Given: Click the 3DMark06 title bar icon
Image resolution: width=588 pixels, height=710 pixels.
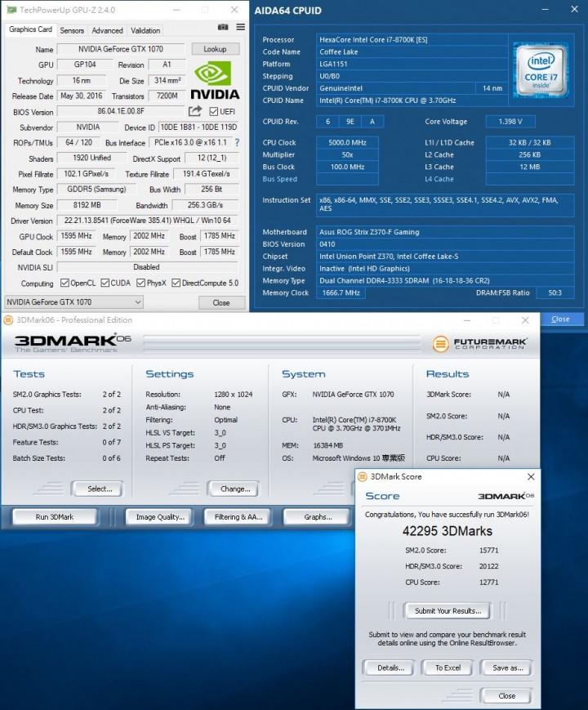Looking at the screenshot, I should (8, 320).
